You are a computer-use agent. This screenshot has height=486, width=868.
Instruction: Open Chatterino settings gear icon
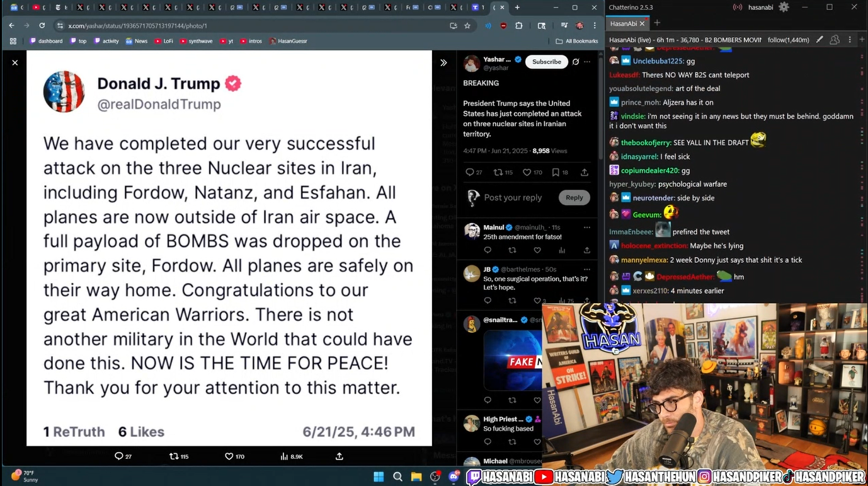point(784,7)
